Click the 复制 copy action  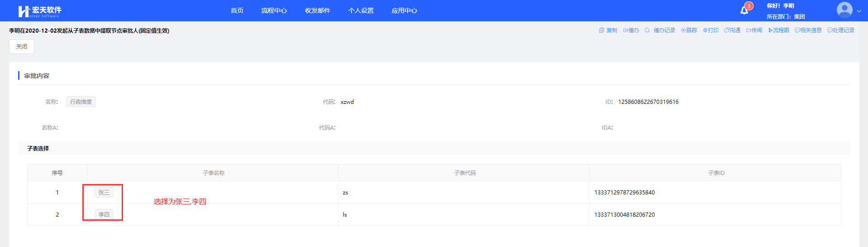pyautogui.click(x=608, y=30)
